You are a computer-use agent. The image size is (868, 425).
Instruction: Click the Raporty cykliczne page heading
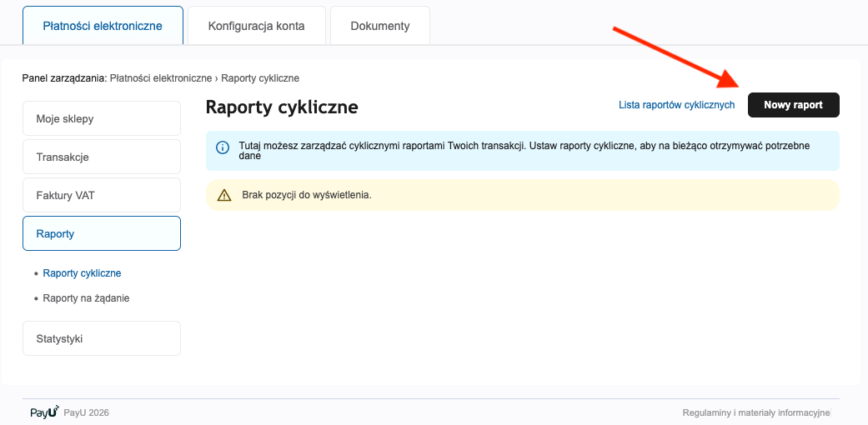(282, 107)
